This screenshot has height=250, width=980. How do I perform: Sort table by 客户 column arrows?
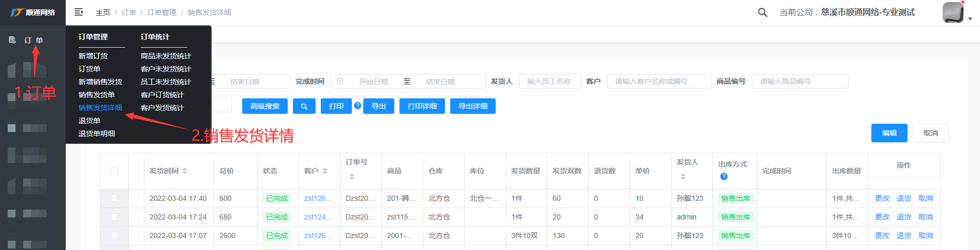(x=325, y=171)
